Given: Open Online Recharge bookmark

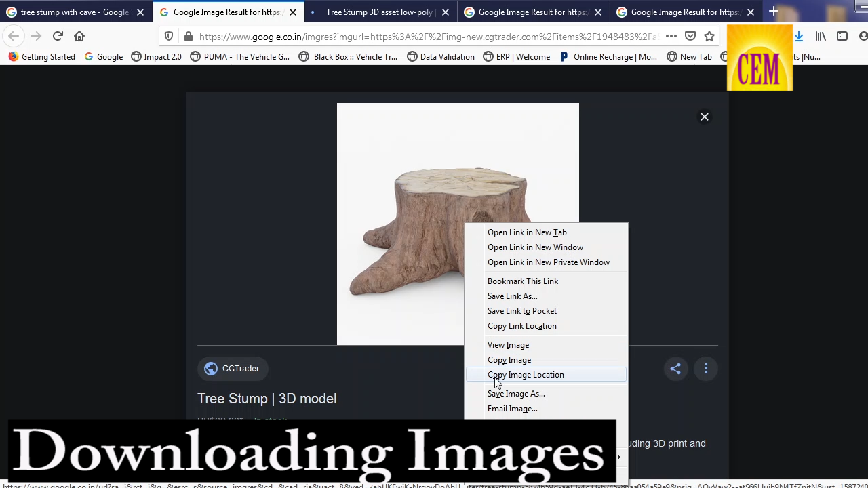Looking at the screenshot, I should [608, 57].
